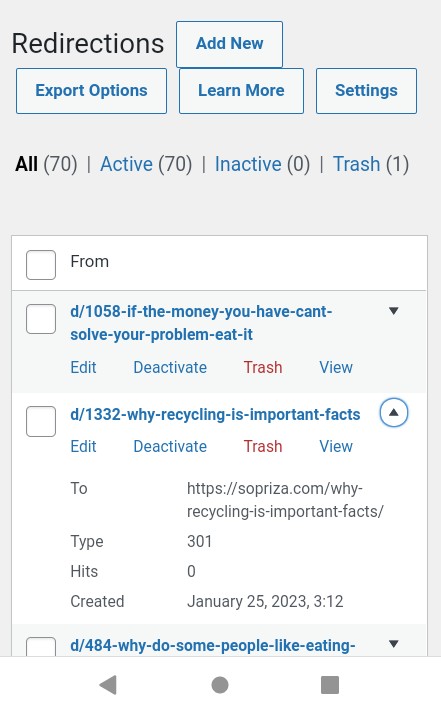The width and height of the screenshot is (441, 714).
Task: Open the Trash (1) filter
Action: (x=371, y=164)
